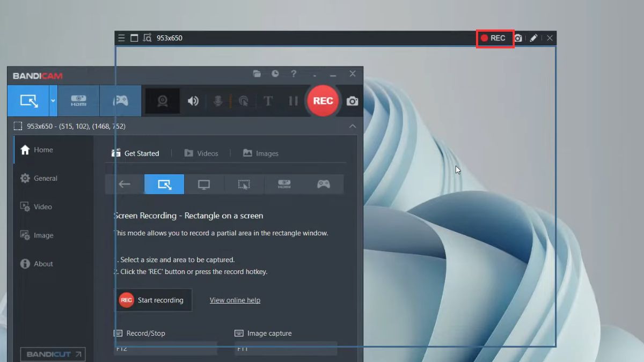
Task: Click the Start recording button
Action: (153, 300)
